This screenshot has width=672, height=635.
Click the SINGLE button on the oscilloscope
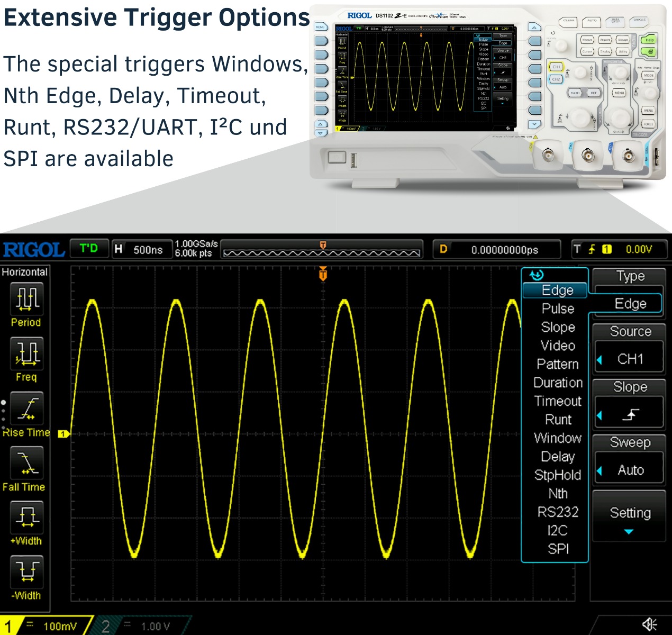click(x=639, y=22)
